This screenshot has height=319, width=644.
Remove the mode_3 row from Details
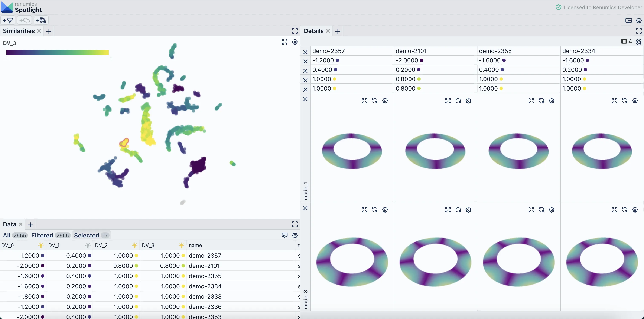pyautogui.click(x=305, y=208)
